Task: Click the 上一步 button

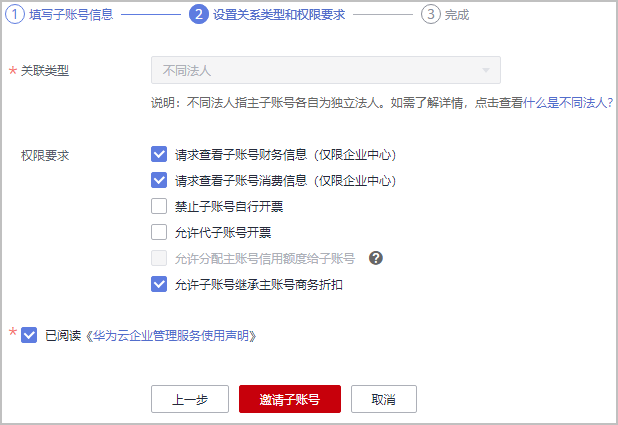Action: (x=190, y=399)
